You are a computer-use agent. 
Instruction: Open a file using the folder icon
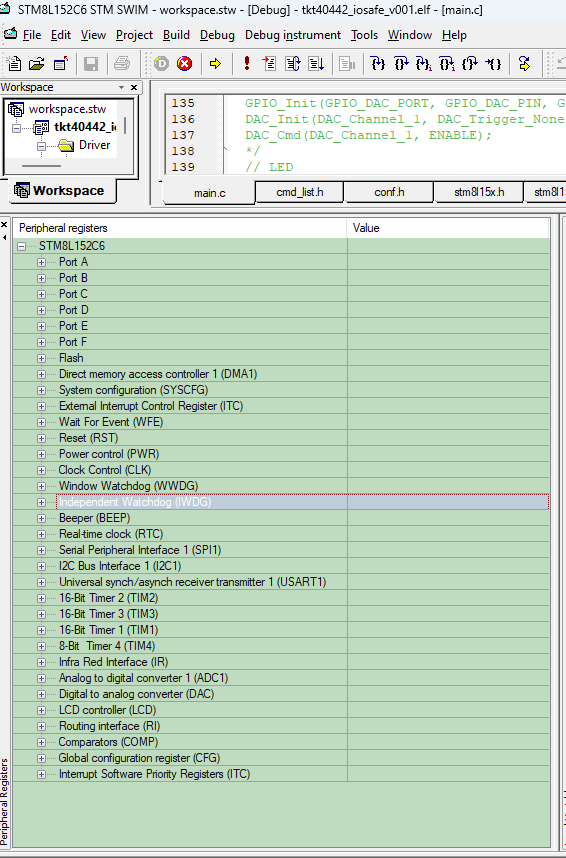click(x=37, y=64)
